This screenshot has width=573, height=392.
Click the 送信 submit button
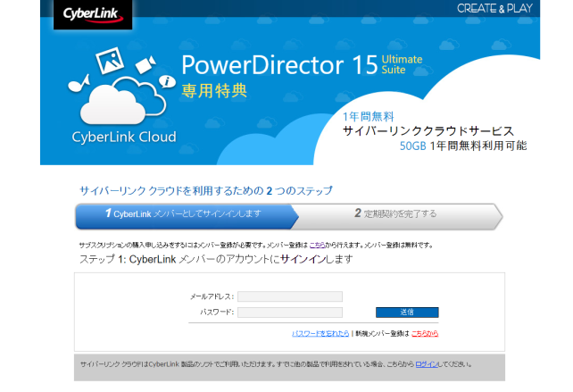coord(407,313)
